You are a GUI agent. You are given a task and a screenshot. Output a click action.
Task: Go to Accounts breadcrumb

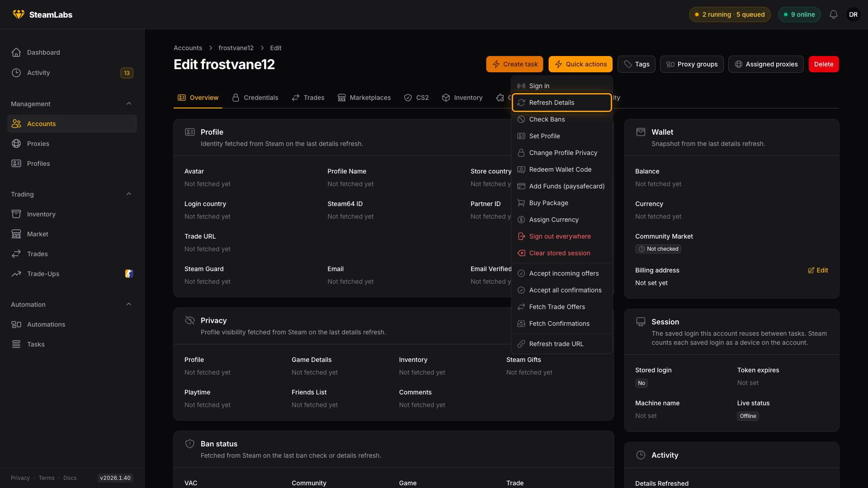coord(188,48)
